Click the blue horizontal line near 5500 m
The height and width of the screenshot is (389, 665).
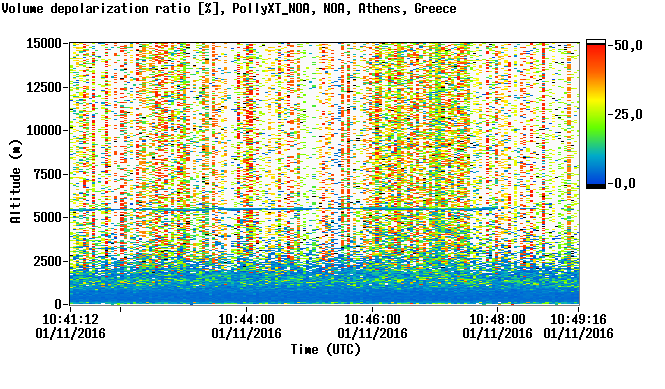(x=283, y=209)
